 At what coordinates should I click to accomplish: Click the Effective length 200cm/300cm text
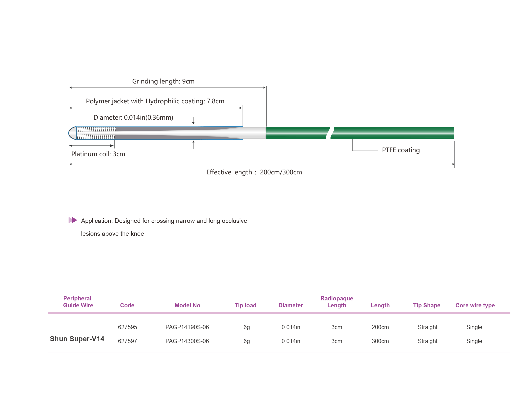[254, 172]
